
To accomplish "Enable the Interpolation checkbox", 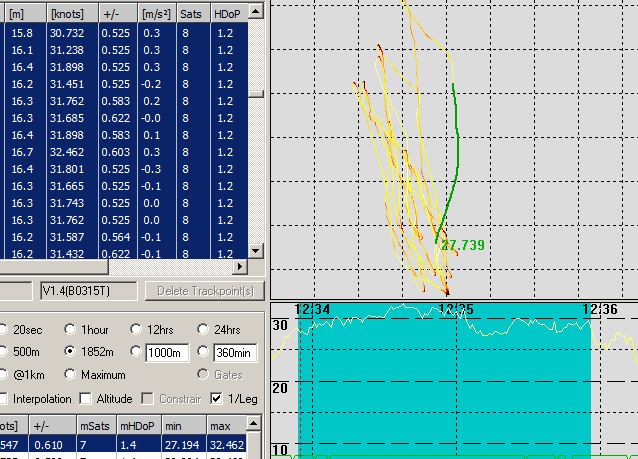I will 5,399.
